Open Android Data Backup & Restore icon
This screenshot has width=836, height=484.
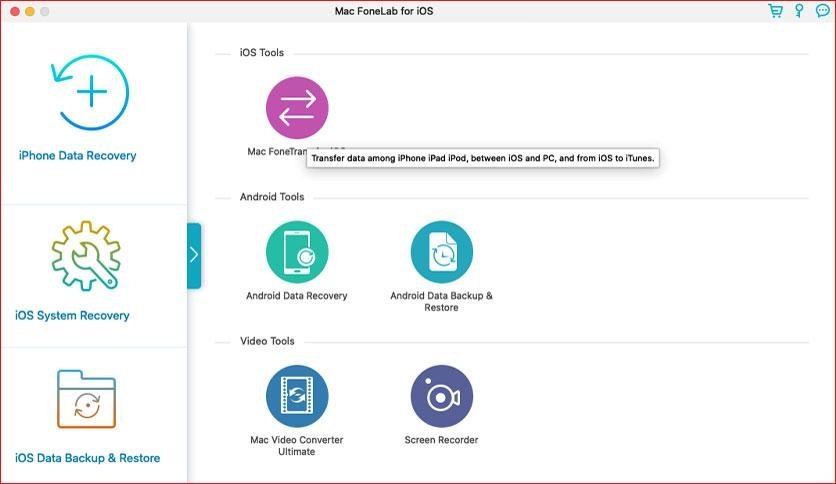point(441,252)
